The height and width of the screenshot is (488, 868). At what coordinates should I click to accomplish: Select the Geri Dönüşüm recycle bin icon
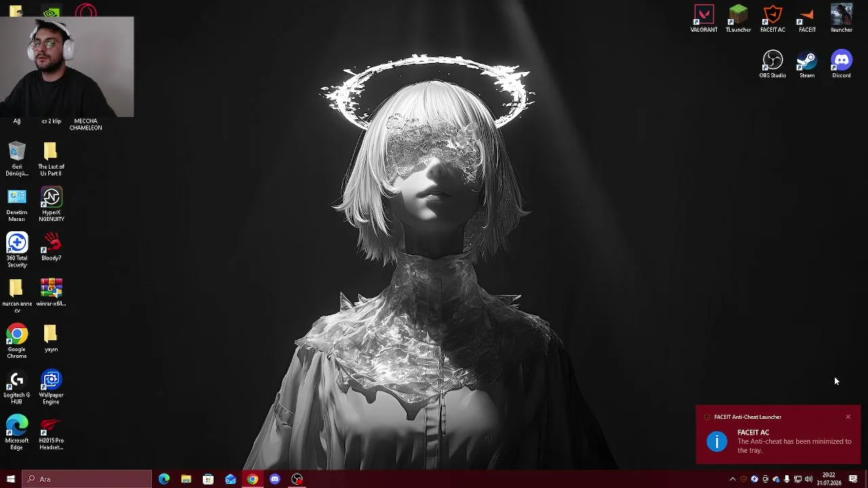coord(17,159)
